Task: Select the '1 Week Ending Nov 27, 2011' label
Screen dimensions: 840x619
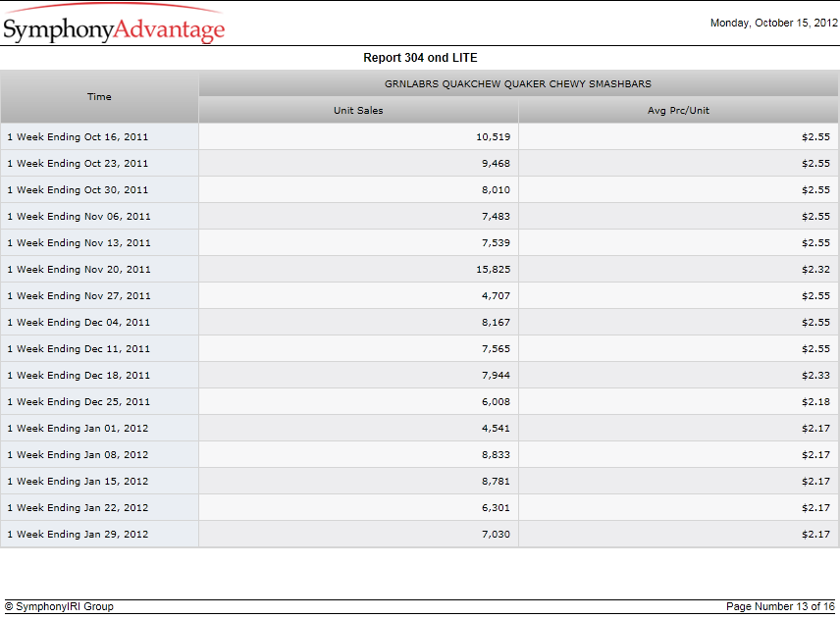Action: (x=79, y=296)
